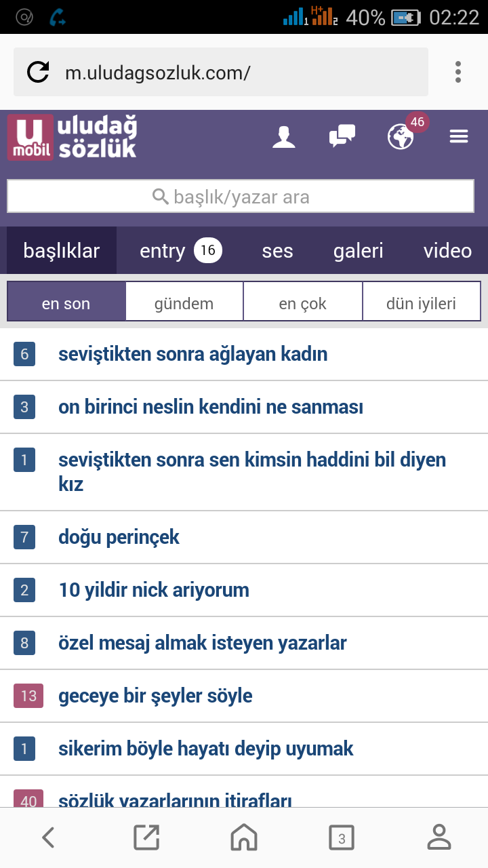Tap the Uludağ Sözlük mobil logo
The image size is (488, 868).
(73, 138)
